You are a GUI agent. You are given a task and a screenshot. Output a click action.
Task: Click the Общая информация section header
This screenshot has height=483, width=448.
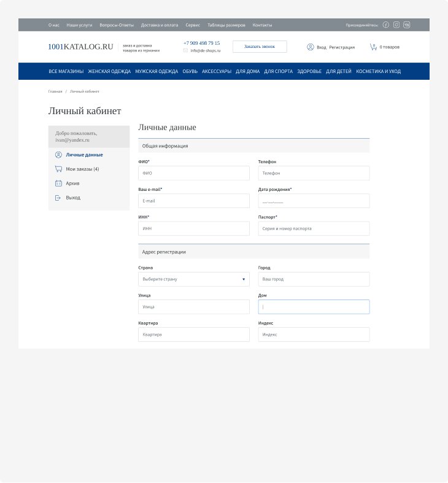coord(254,145)
